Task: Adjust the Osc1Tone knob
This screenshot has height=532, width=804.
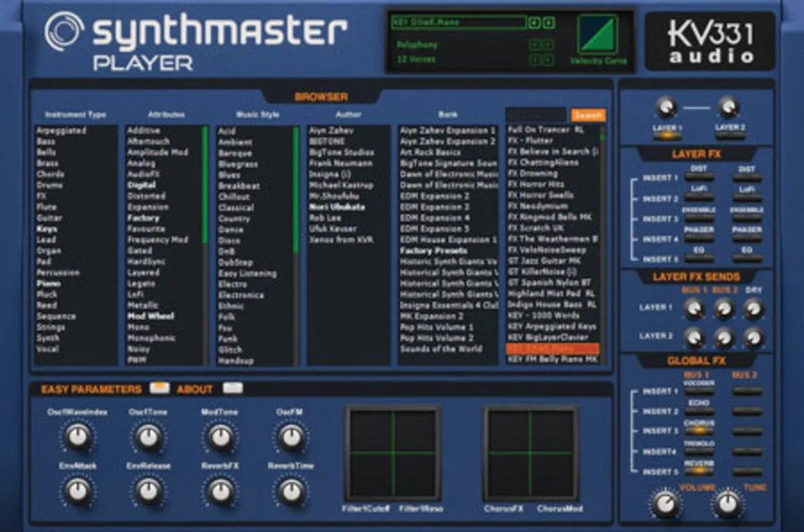Action: pos(149,437)
